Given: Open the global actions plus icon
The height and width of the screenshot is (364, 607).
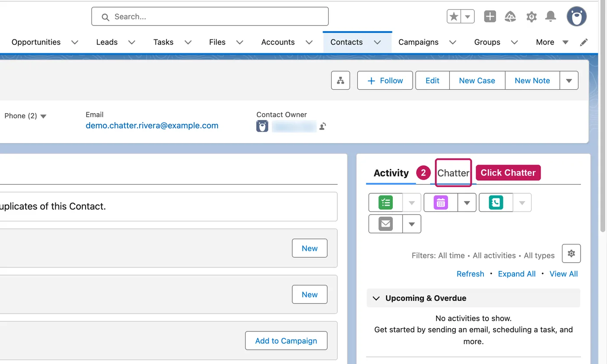Looking at the screenshot, I should click(x=490, y=16).
